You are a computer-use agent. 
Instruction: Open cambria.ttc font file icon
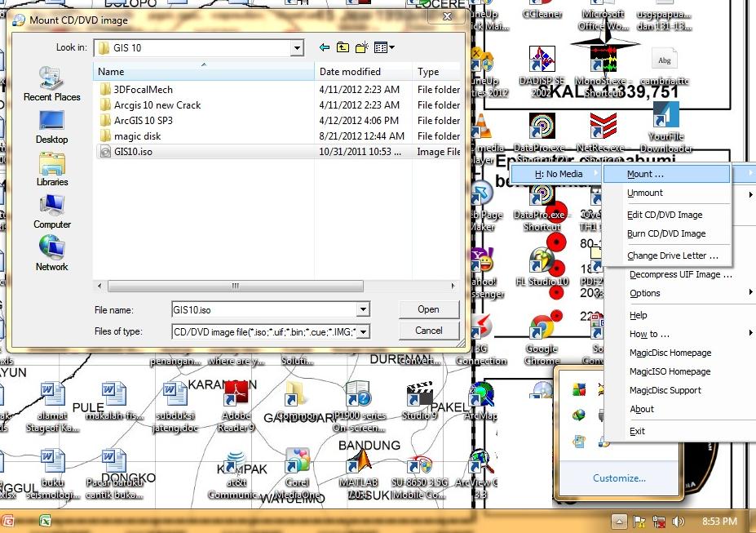point(665,67)
